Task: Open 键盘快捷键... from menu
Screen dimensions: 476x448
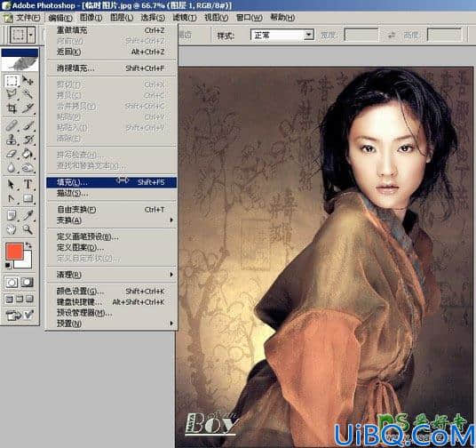Action: (111, 302)
